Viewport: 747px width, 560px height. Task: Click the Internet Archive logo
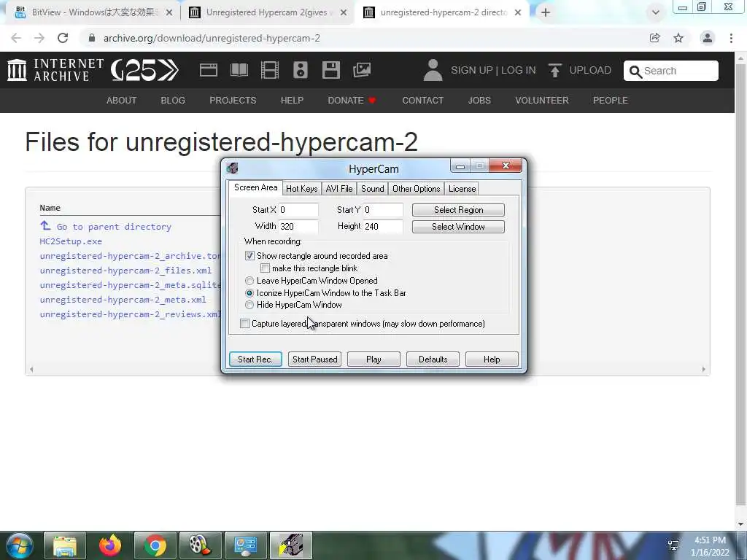click(x=55, y=70)
